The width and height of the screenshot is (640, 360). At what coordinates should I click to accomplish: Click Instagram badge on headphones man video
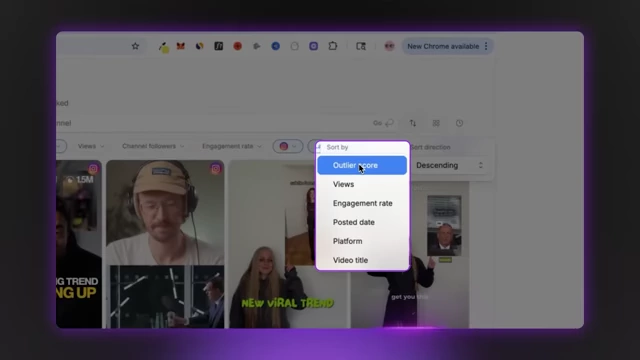[x=216, y=169]
